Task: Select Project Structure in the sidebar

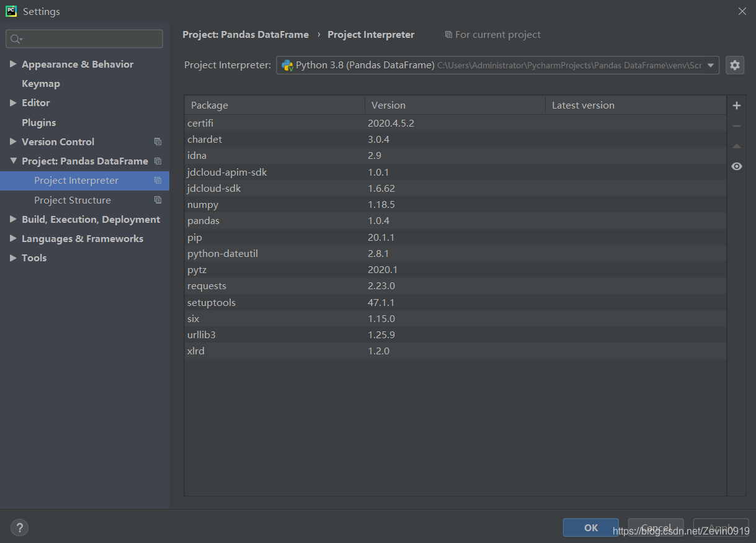Action: pos(73,200)
